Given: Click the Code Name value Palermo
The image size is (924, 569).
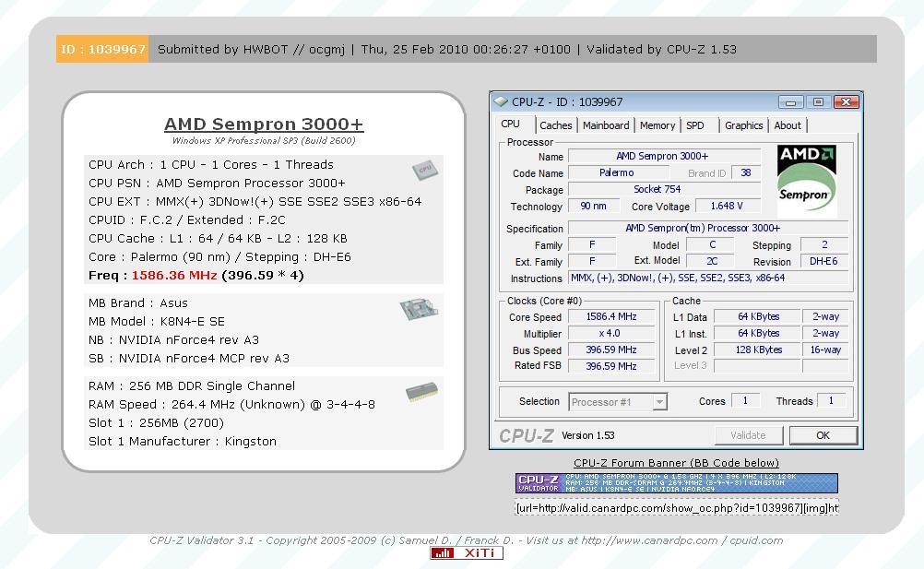Looking at the screenshot, I should tap(618, 172).
